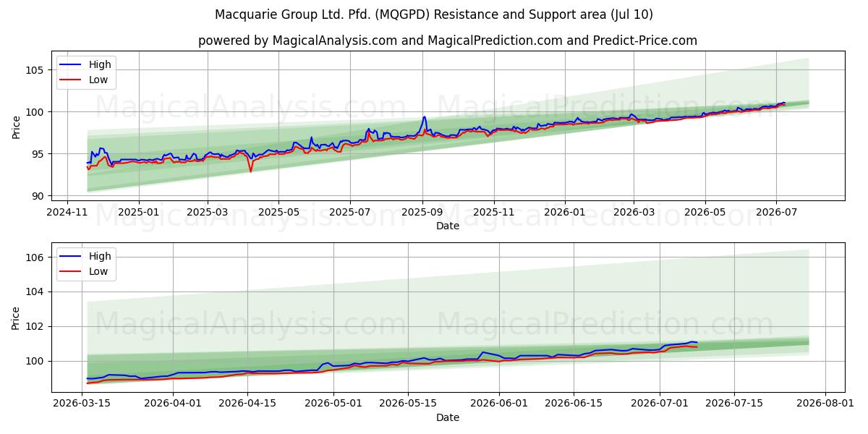Click lower chart x-axis label '2026-06-15'

[x=574, y=404]
